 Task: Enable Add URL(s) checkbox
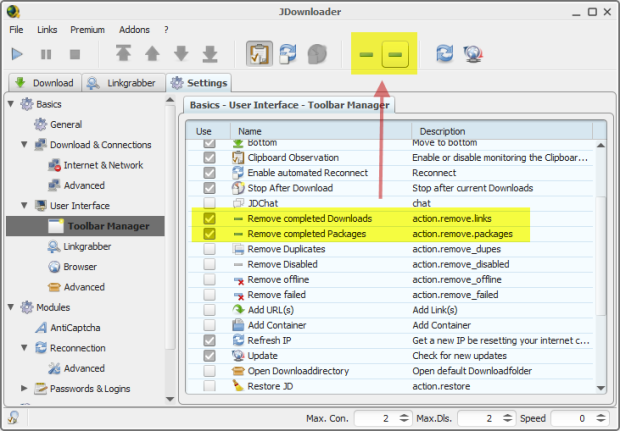(209, 310)
